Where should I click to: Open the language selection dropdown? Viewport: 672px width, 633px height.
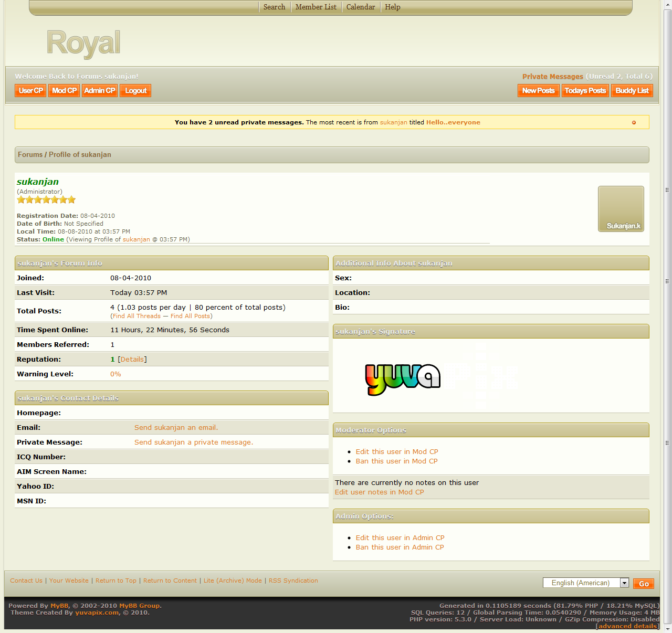624,583
